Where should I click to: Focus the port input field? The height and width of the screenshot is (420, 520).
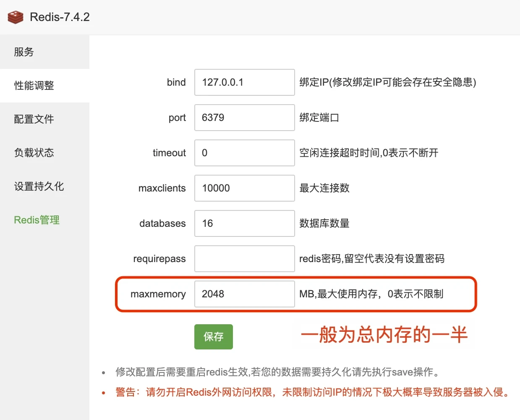244,118
